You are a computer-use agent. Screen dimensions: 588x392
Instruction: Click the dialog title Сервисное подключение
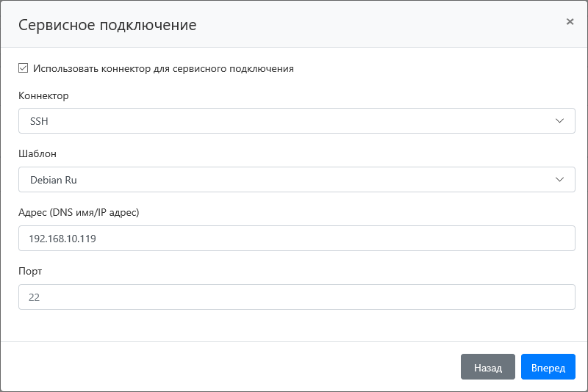(107, 25)
